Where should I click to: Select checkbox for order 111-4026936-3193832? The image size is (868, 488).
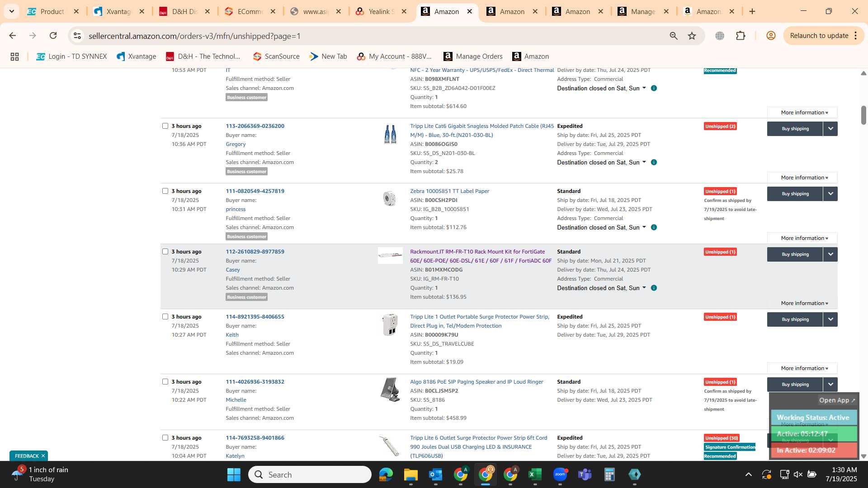pos(165,382)
